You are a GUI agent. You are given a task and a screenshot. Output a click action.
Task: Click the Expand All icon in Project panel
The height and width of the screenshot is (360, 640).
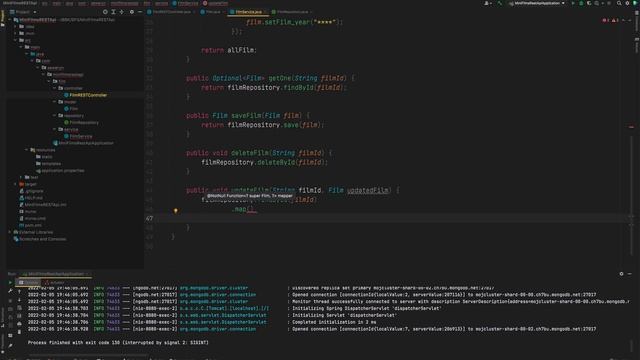pyautogui.click(x=113, y=12)
